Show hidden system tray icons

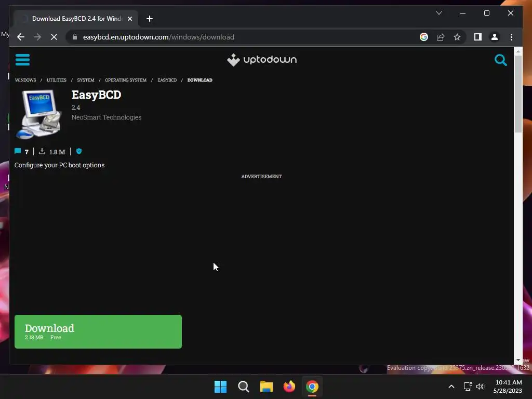click(451, 387)
